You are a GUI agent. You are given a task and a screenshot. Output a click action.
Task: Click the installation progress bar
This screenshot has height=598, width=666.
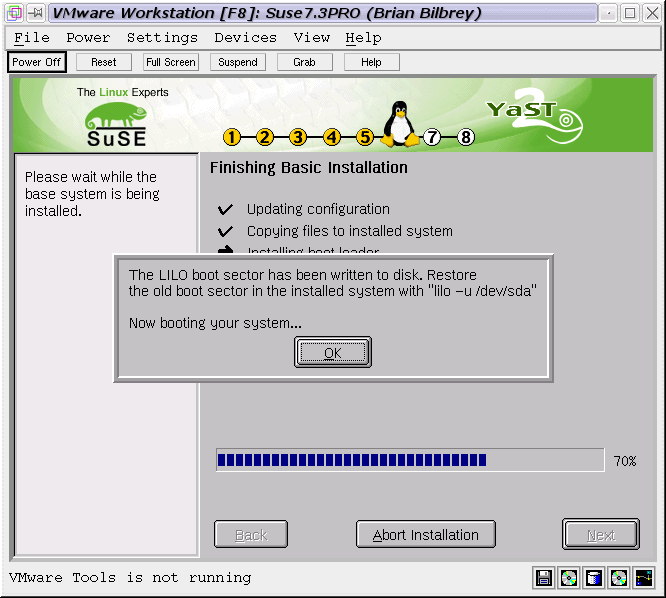click(410, 460)
